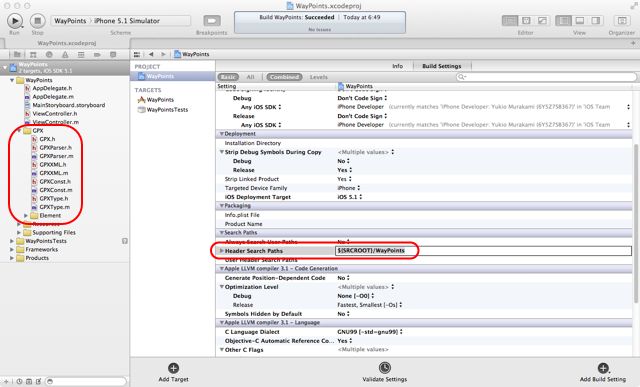Viewport: 640px width, 387px height.
Task: Open the Strip Linked Product Yes popup
Action: [x=345, y=179]
